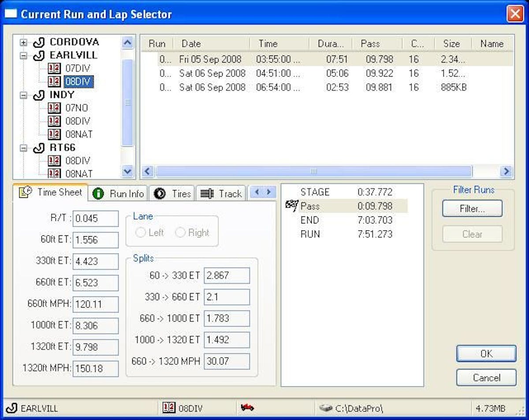This screenshot has height=420, width=529.
Task: Expand the CORDOVA tree node
Action: 23,43
